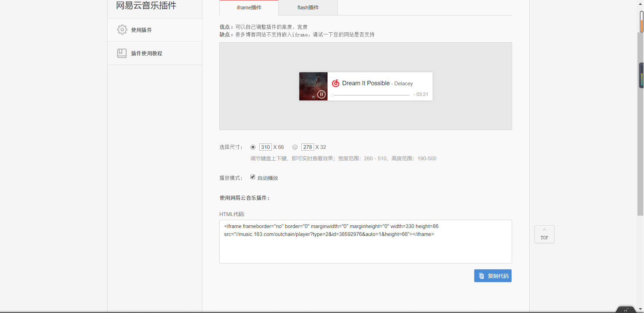644x313 pixels.
Task: Open the 使用插件 sidebar item
Action: pos(155,30)
